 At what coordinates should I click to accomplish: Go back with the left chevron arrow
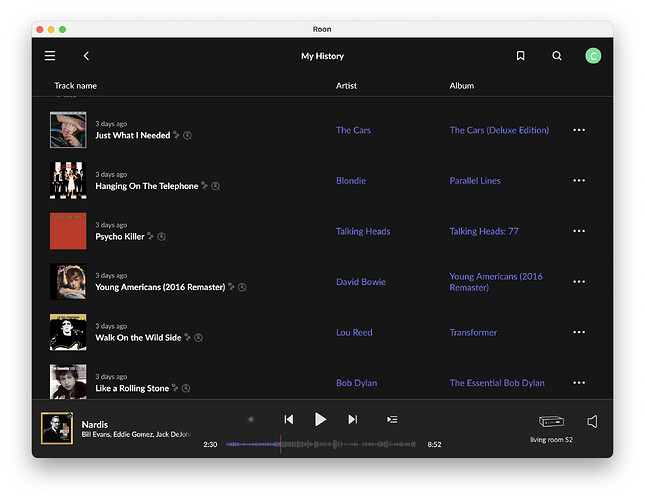coord(86,56)
